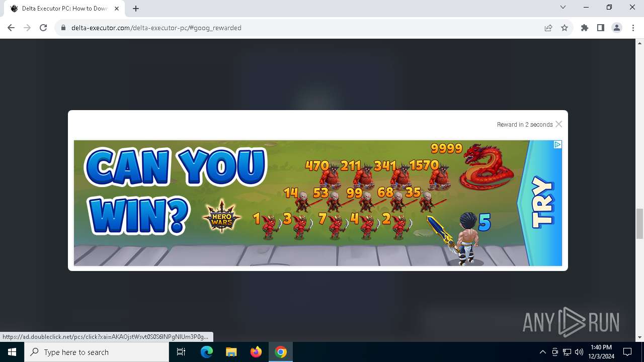
Task: Open File Explorer from the taskbar
Action: click(231, 352)
